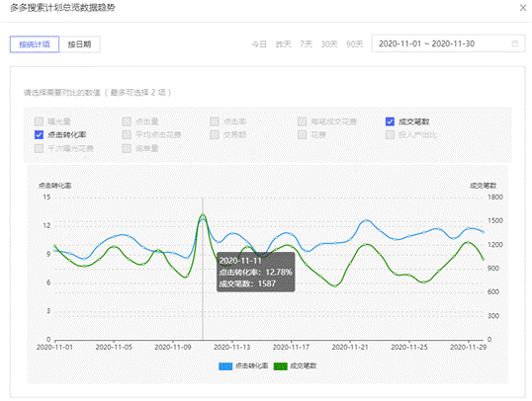Enable the 询单量 checkbox
Image resolution: width=532 pixels, height=401 pixels.
pos(127,148)
